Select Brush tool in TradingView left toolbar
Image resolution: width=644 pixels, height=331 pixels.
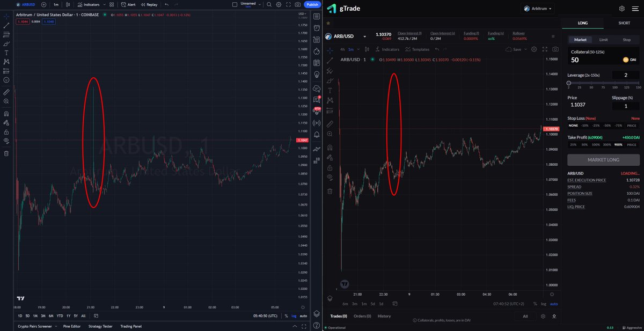coord(6,43)
